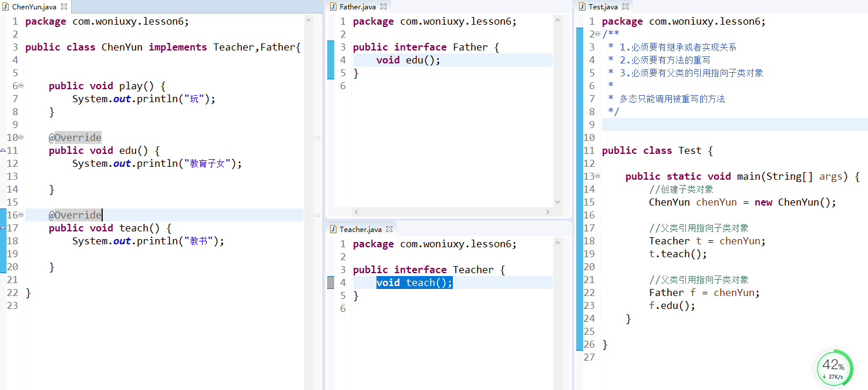
Task: Click 'public void teach() {' in ChenYun.java
Action: click(x=110, y=228)
